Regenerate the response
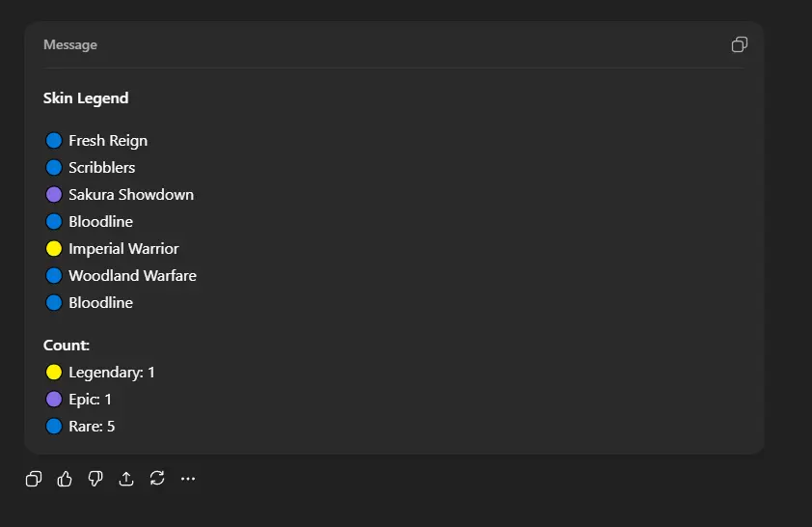This screenshot has height=527, width=812. coord(157,479)
